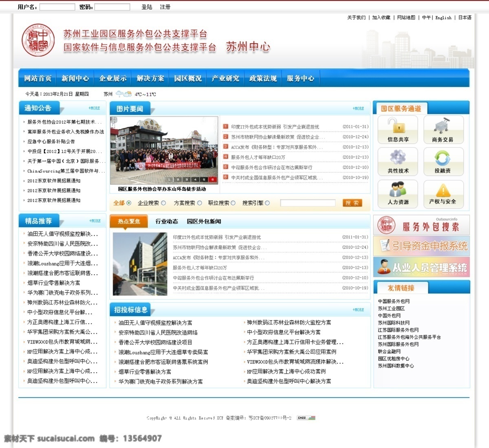Click the CNZZ statistics badge in footer
Viewport: 489px width, 448px height.
point(306,418)
